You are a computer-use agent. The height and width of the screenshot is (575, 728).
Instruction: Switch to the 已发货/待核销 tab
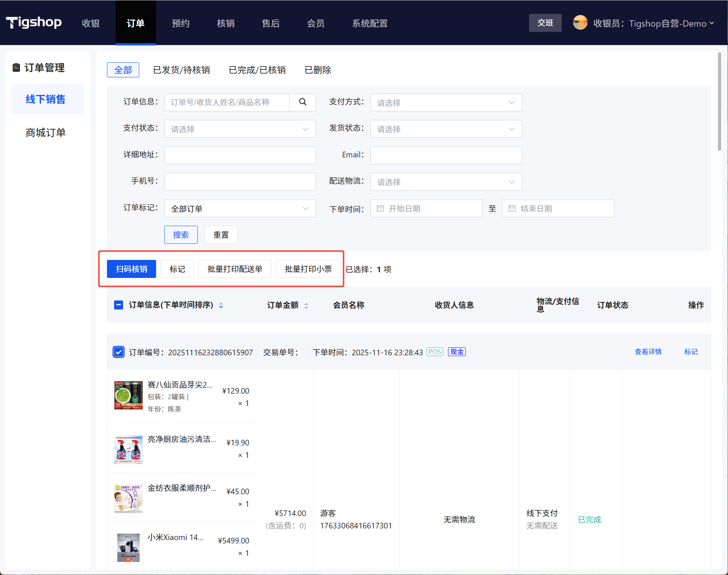click(181, 70)
